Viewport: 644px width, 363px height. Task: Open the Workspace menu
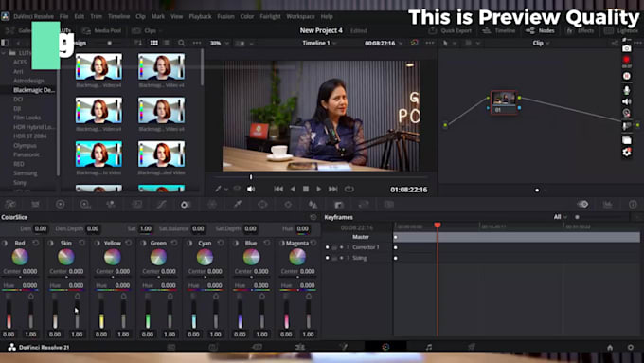click(300, 16)
